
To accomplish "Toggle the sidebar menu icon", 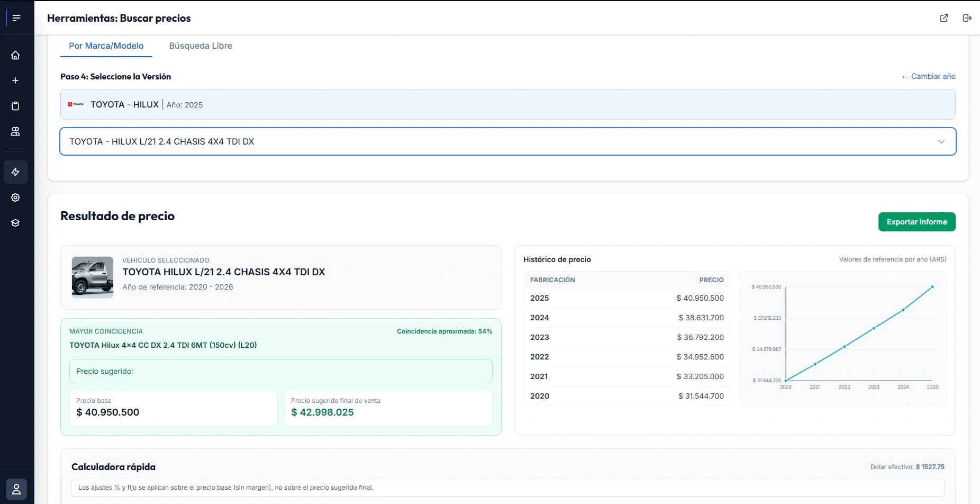I will tap(16, 18).
